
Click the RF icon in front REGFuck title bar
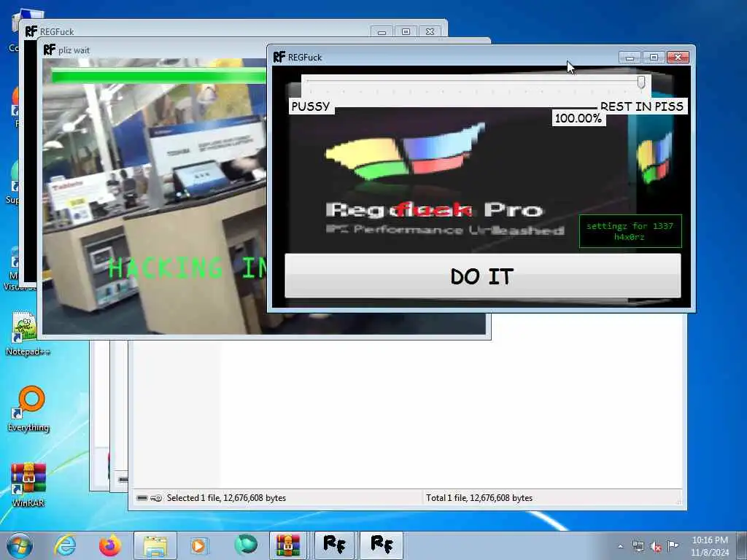[x=279, y=57]
